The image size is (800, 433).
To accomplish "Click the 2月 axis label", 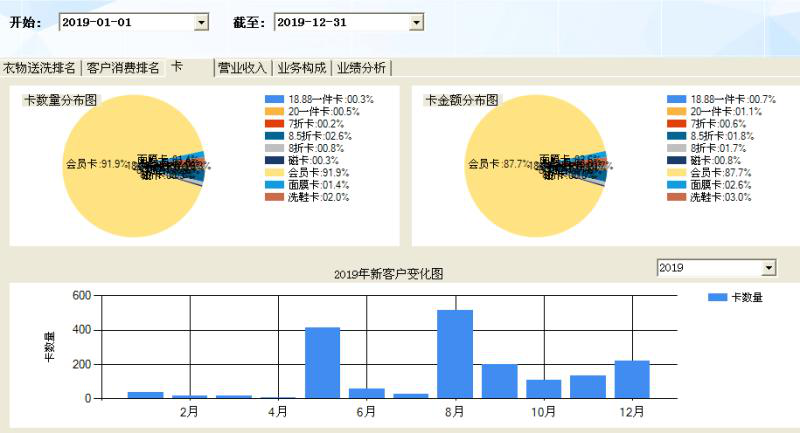I will tap(189, 412).
